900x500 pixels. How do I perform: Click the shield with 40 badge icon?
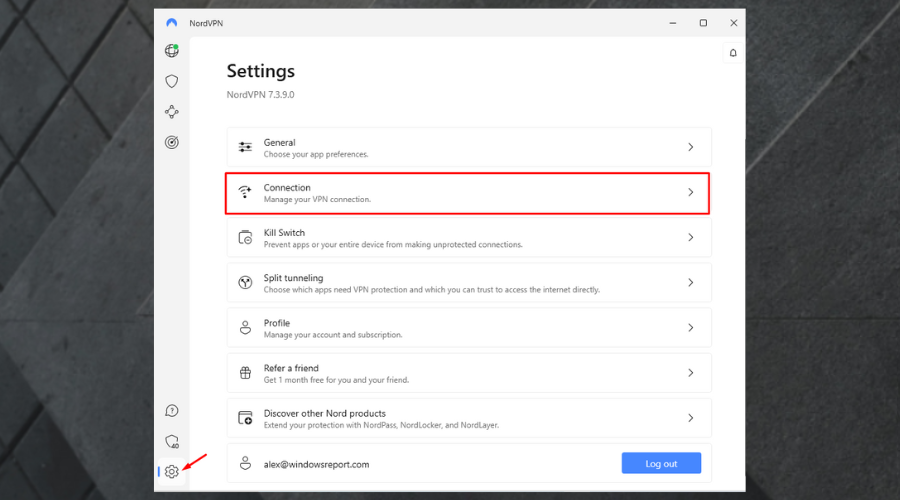[172, 441]
